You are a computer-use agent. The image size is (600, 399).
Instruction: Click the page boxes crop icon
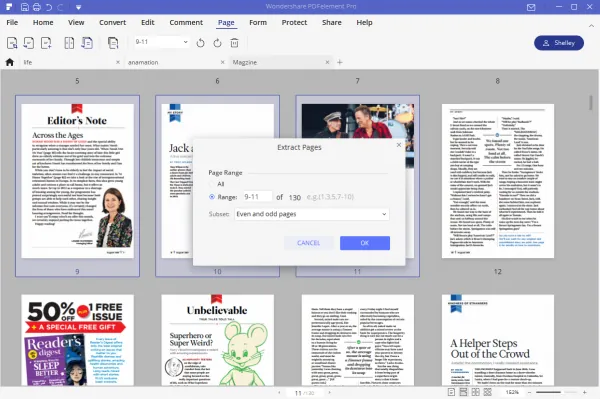point(12,43)
